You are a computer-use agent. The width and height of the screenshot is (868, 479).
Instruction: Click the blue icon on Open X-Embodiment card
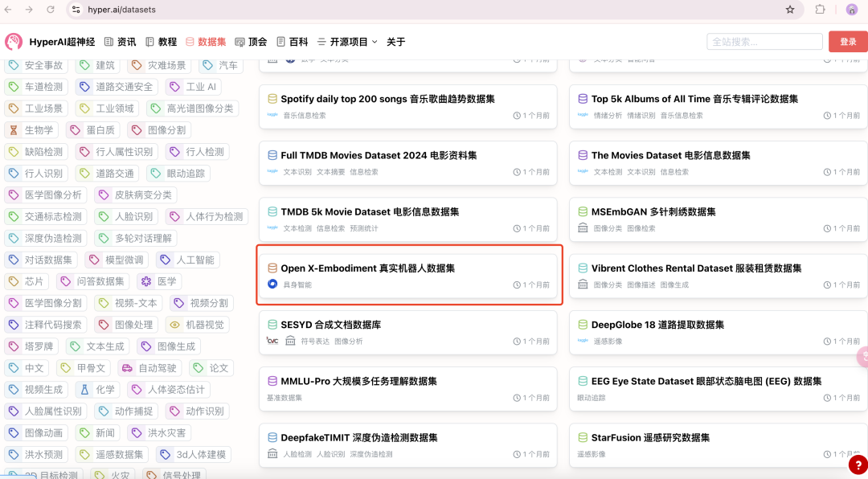272,285
